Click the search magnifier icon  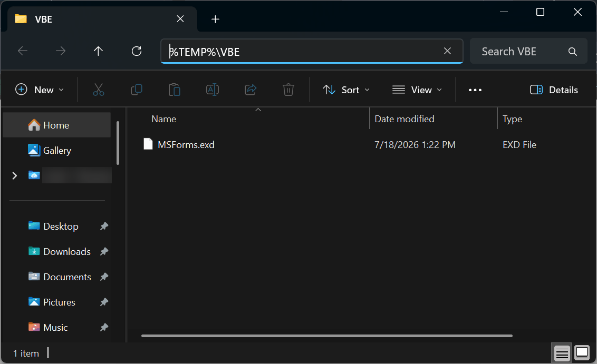pyautogui.click(x=572, y=51)
